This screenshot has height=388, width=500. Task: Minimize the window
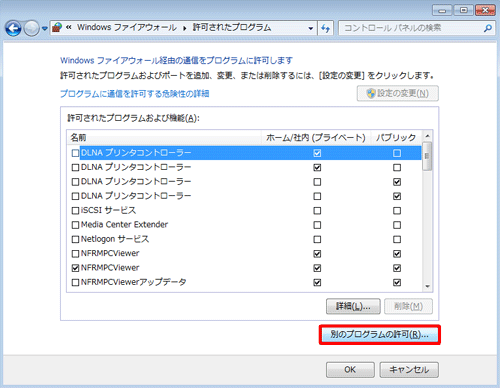coord(443,10)
